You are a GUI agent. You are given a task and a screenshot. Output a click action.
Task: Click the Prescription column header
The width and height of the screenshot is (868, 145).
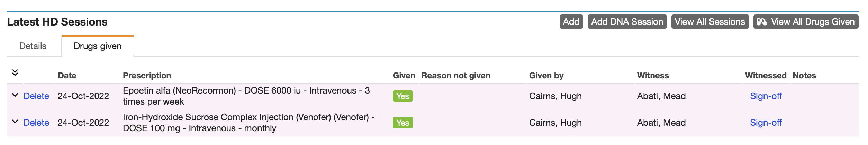point(147,76)
